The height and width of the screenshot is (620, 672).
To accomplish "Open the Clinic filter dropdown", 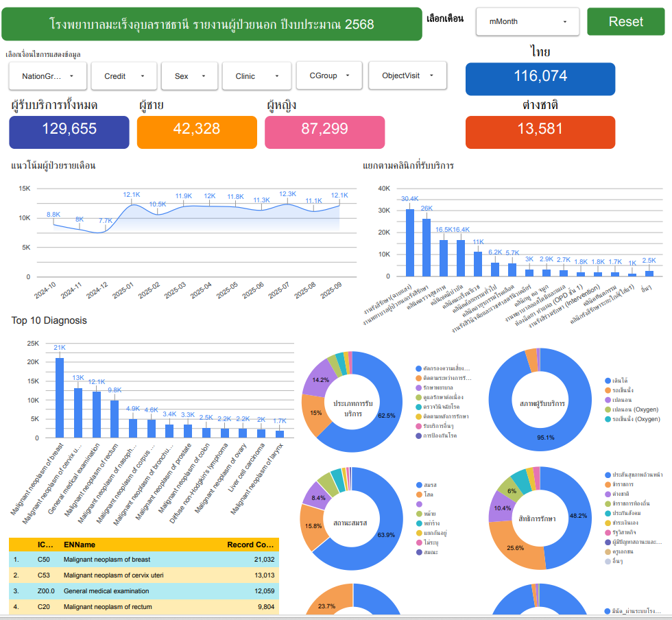I will pos(257,76).
